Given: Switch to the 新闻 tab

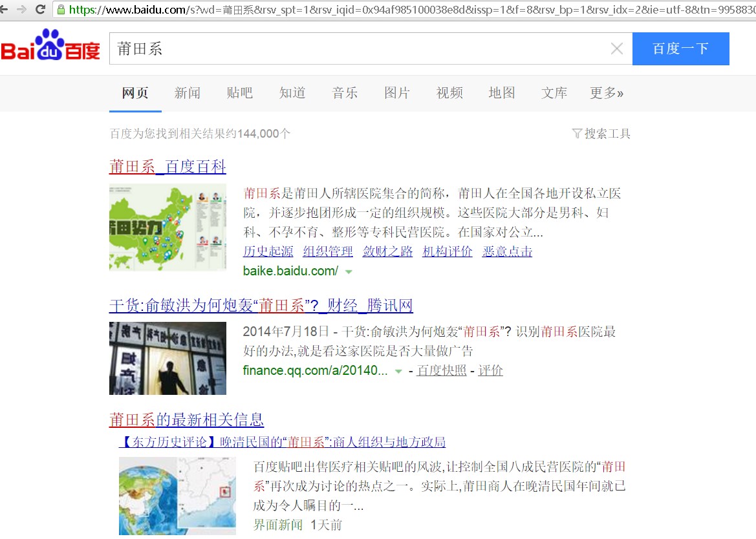Looking at the screenshot, I should click(187, 93).
